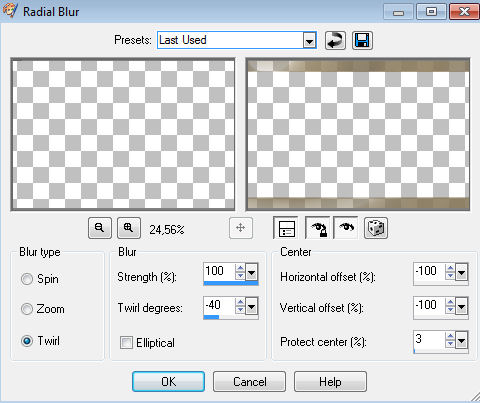Expand the Strength percent dropdown arrow

(252, 273)
